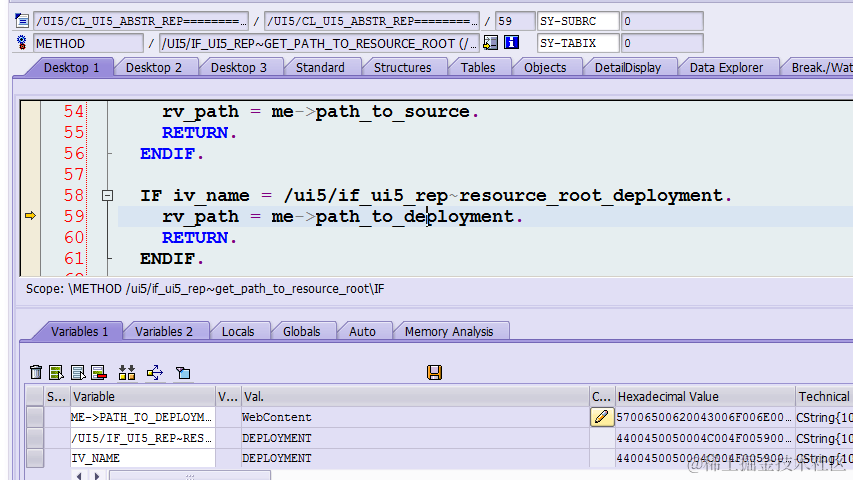
Task: Select the Variables 1 tab
Action: click(x=79, y=331)
